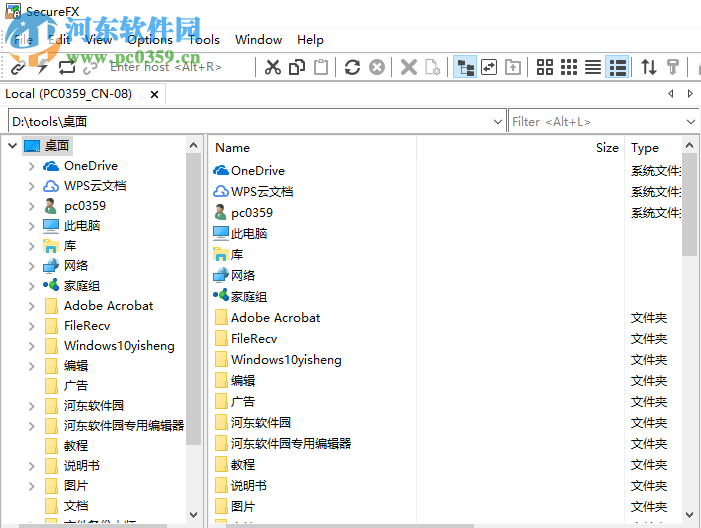Click the tree panel scroll up arrow

tap(194, 145)
